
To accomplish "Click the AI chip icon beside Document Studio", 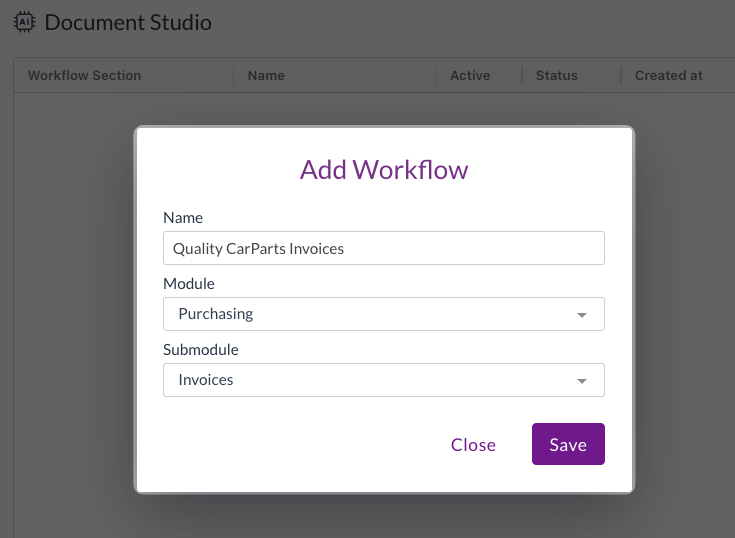I will point(24,22).
